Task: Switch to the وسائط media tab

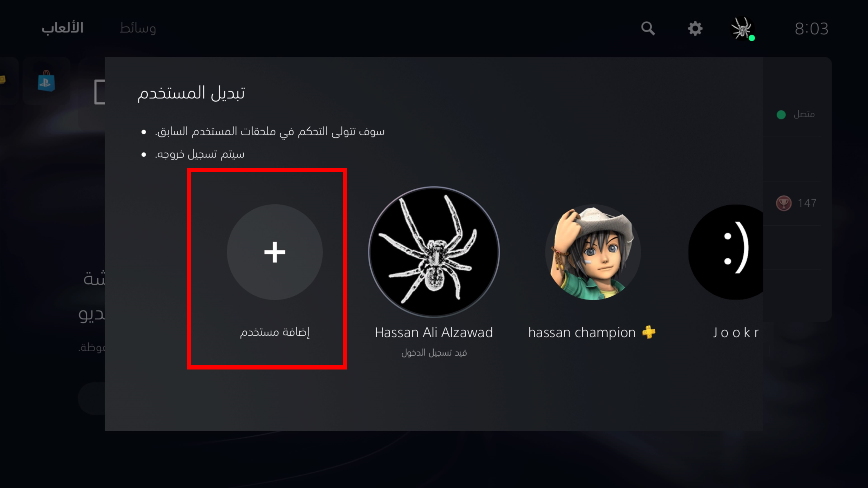Action: coord(138,28)
